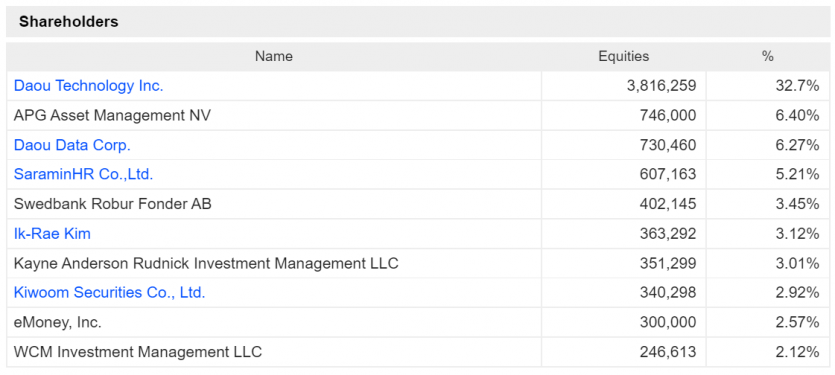Screen dimensions: 835x375
Task: Open the Daou Data Corp. link
Action: click(x=72, y=145)
